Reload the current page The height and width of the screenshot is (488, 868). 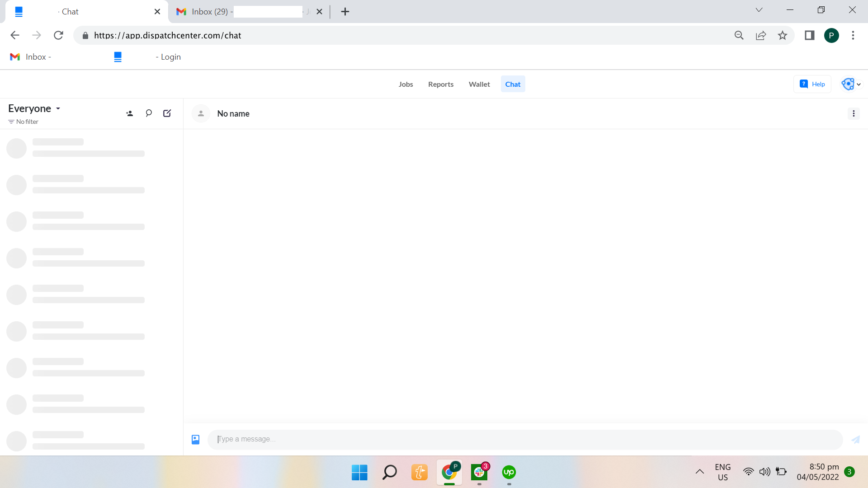(58, 35)
